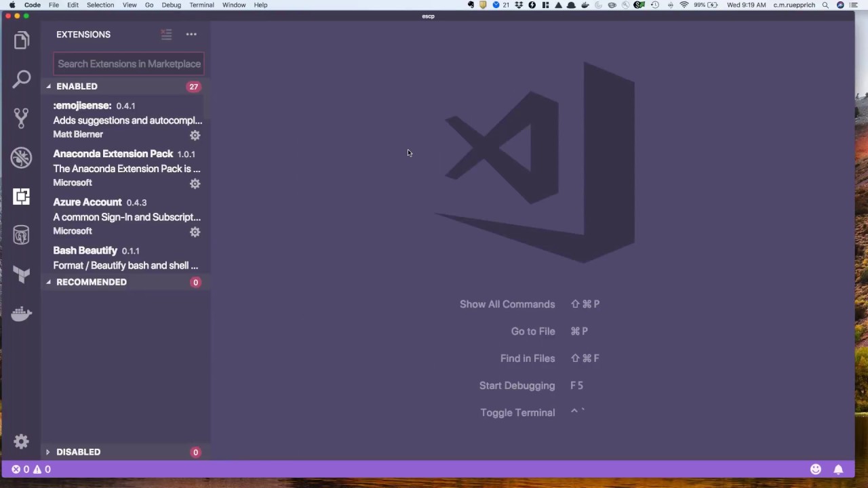Open the Siri menu bar icon

840,5
